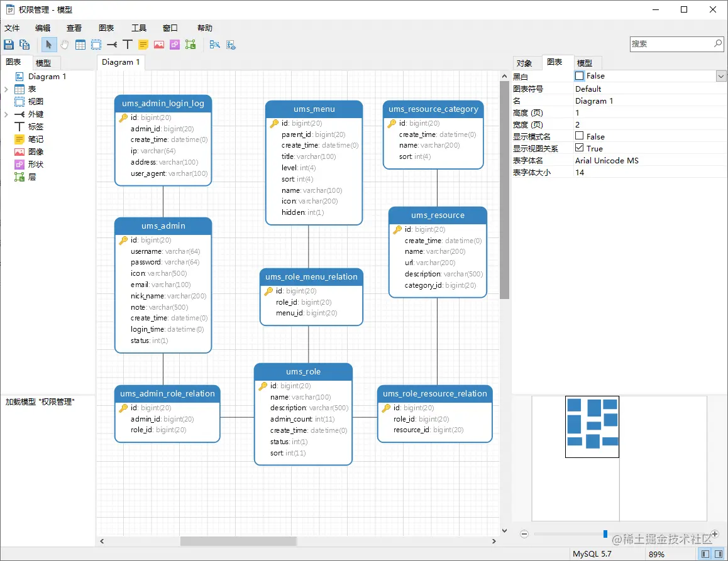Click the zoom out minus button

(524, 534)
